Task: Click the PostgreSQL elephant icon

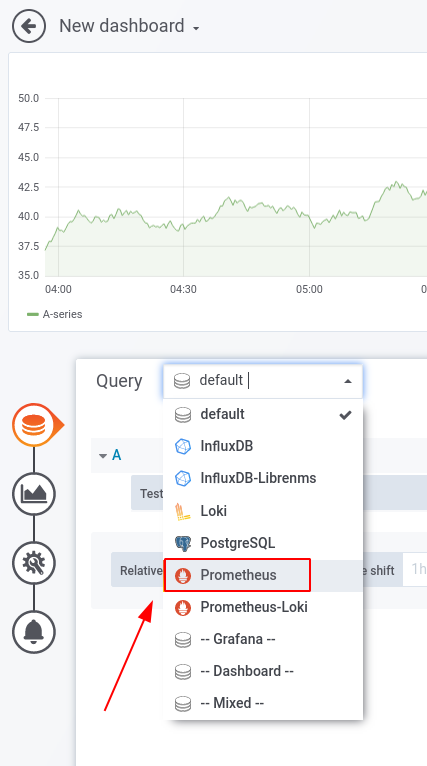Action: [x=182, y=543]
